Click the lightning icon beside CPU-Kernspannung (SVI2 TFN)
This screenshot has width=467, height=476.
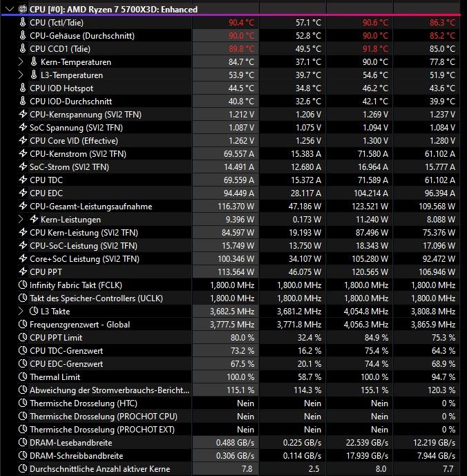[23, 114]
